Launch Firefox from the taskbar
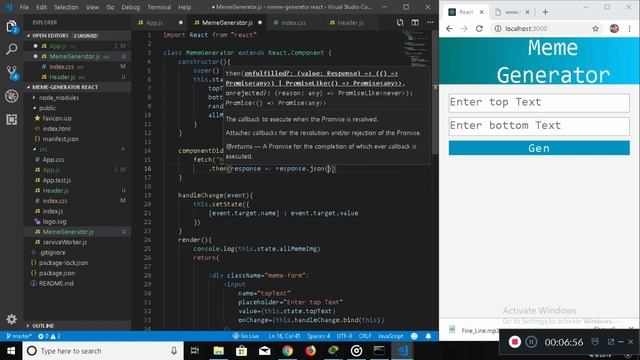The width and height of the screenshot is (640, 360). [x=311, y=351]
